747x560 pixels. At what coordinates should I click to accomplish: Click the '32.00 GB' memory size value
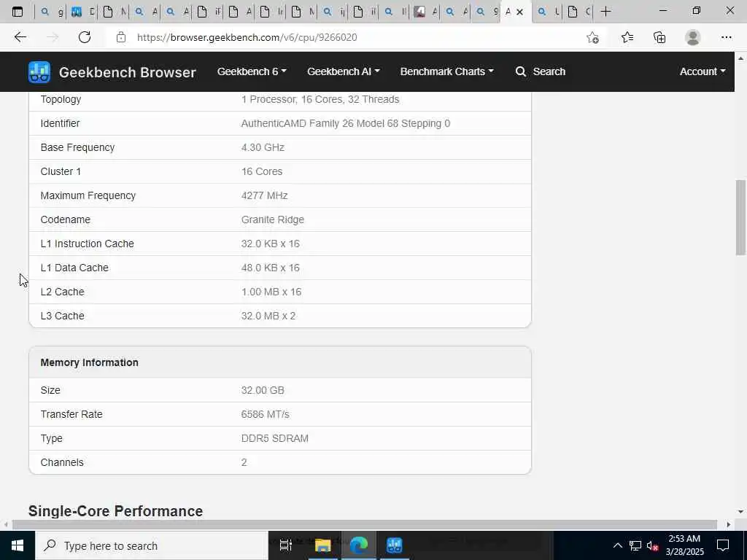pyautogui.click(x=263, y=391)
